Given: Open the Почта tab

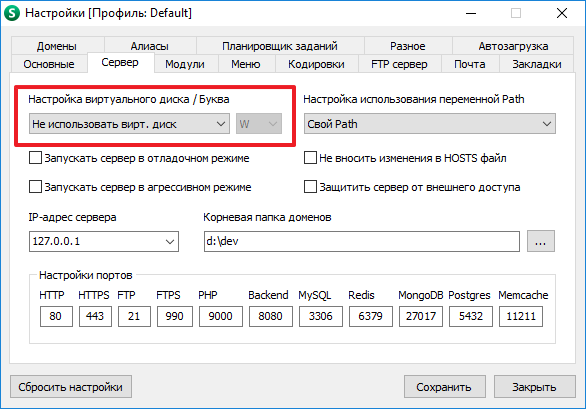Looking at the screenshot, I should (x=470, y=64).
